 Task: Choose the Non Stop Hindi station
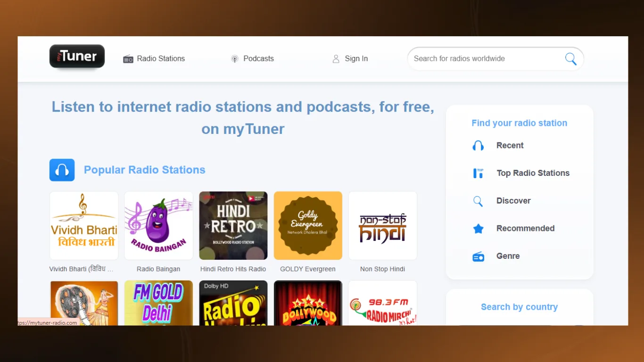click(x=382, y=225)
